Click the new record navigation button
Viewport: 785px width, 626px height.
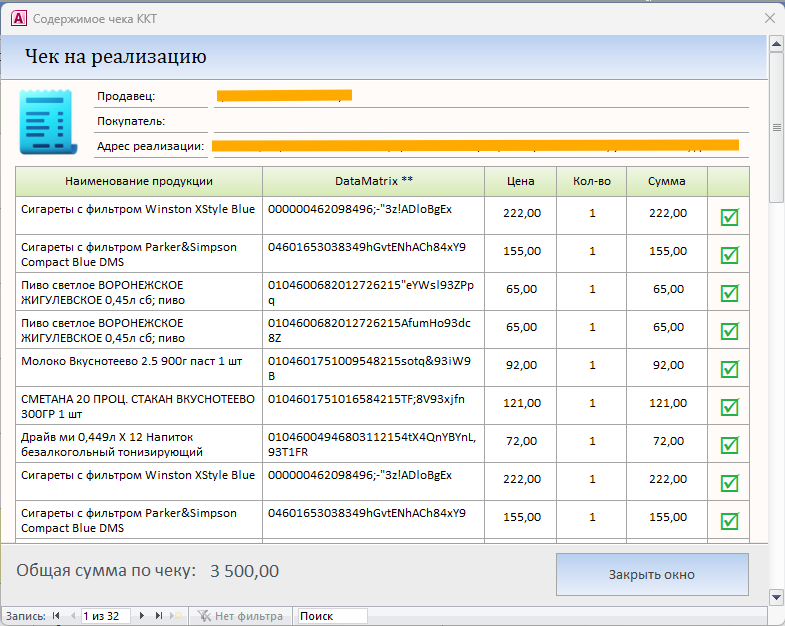pos(176,615)
